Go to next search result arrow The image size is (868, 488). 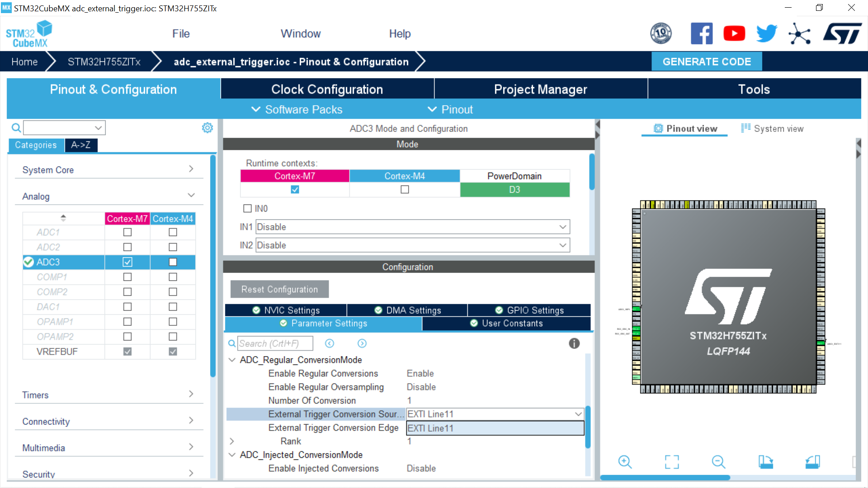click(x=362, y=343)
